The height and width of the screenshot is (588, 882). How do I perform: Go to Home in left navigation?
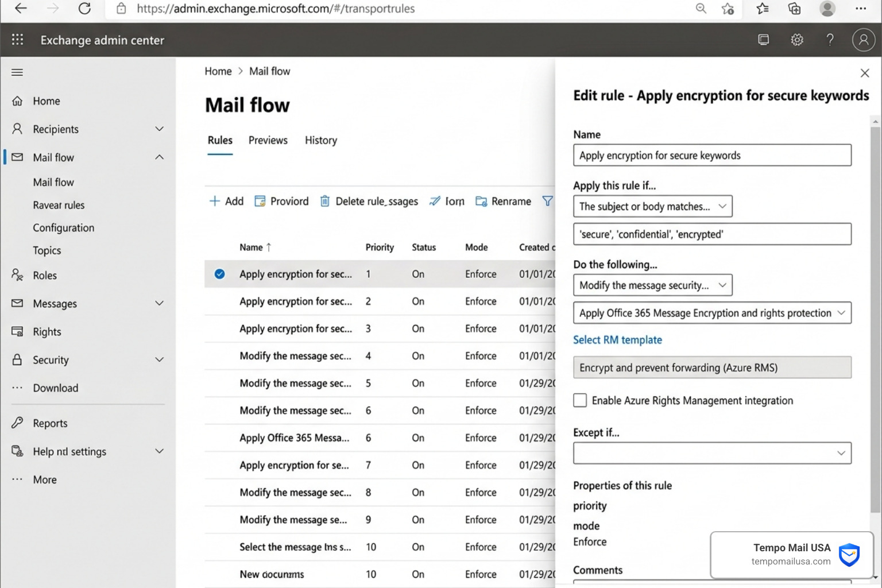[x=46, y=101]
